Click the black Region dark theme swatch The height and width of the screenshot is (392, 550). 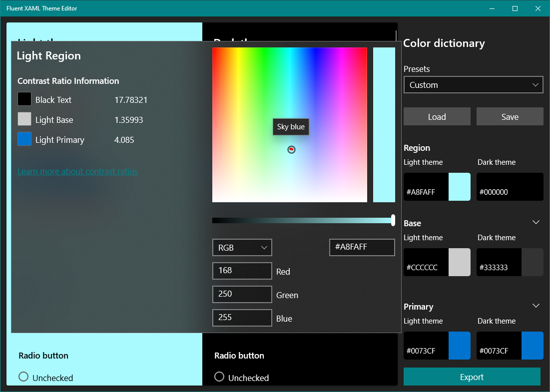(x=510, y=187)
